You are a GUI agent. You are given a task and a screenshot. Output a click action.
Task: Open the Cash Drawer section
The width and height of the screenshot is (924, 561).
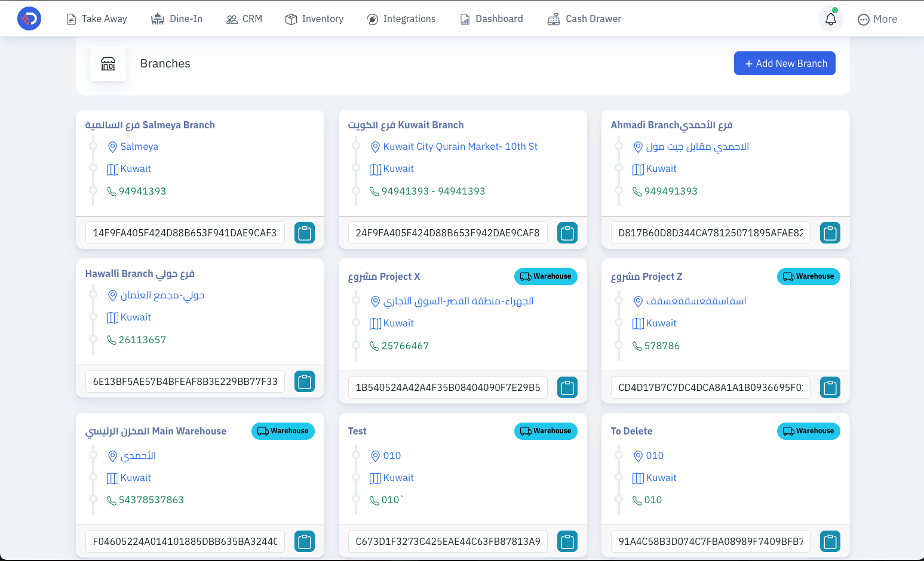pyautogui.click(x=585, y=19)
